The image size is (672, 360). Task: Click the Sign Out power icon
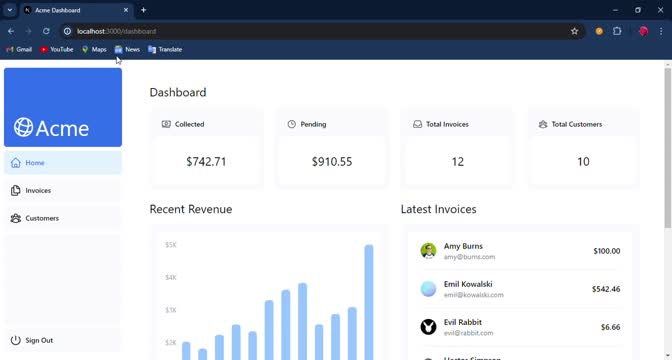pos(15,340)
